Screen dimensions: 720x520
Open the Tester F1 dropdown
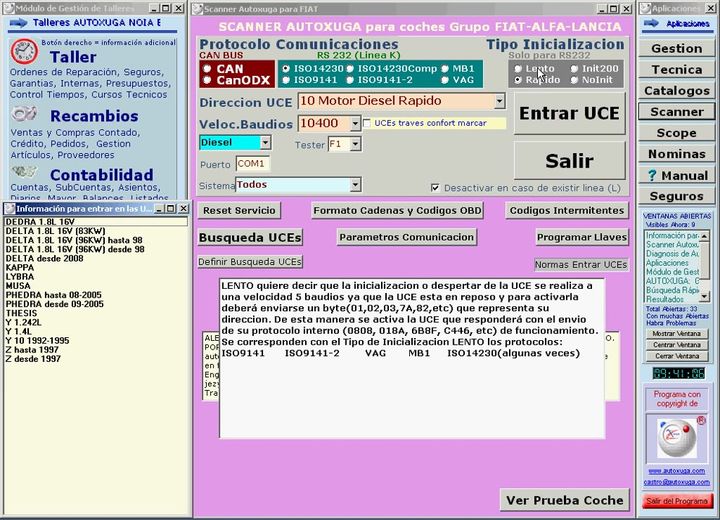pos(355,144)
